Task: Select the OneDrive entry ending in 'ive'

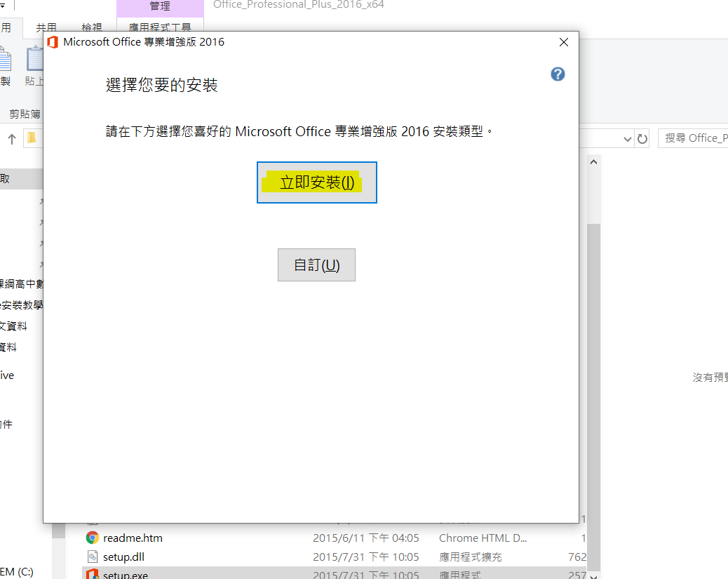Action: 7,375
